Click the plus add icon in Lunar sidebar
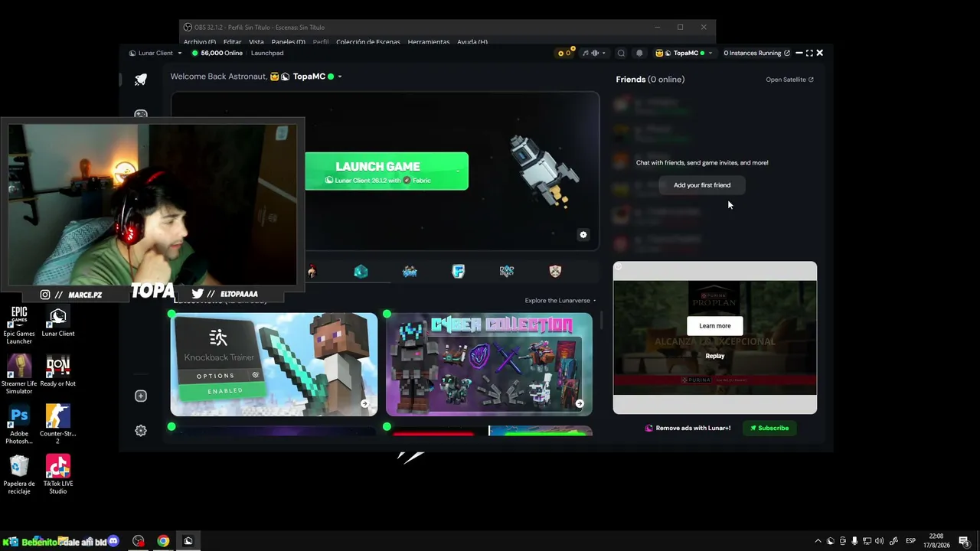Screen dimensions: 980x551 pyautogui.click(x=141, y=396)
